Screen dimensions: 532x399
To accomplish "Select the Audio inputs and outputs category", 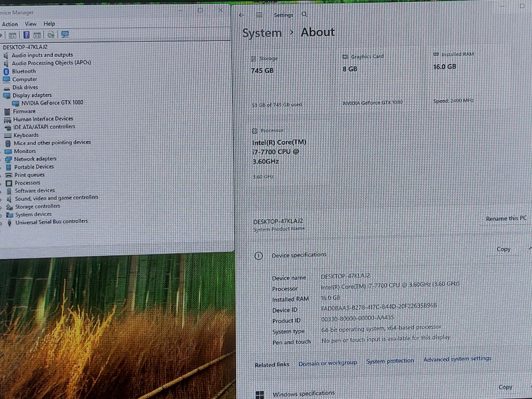I will click(x=42, y=55).
